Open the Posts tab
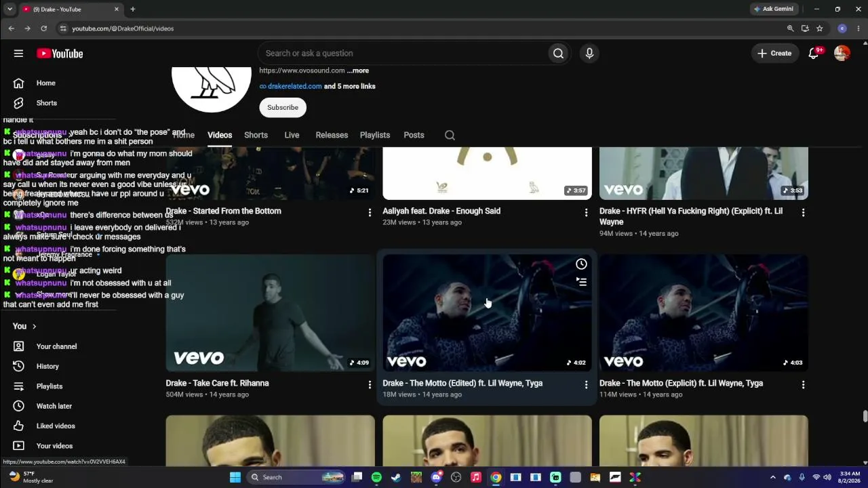This screenshot has height=488, width=868. point(414,135)
